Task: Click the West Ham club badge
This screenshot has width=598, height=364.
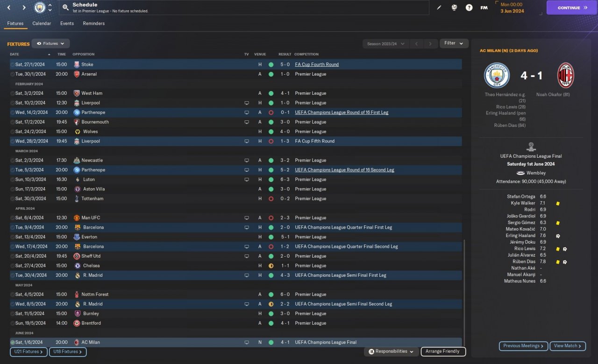Action: coord(77,93)
